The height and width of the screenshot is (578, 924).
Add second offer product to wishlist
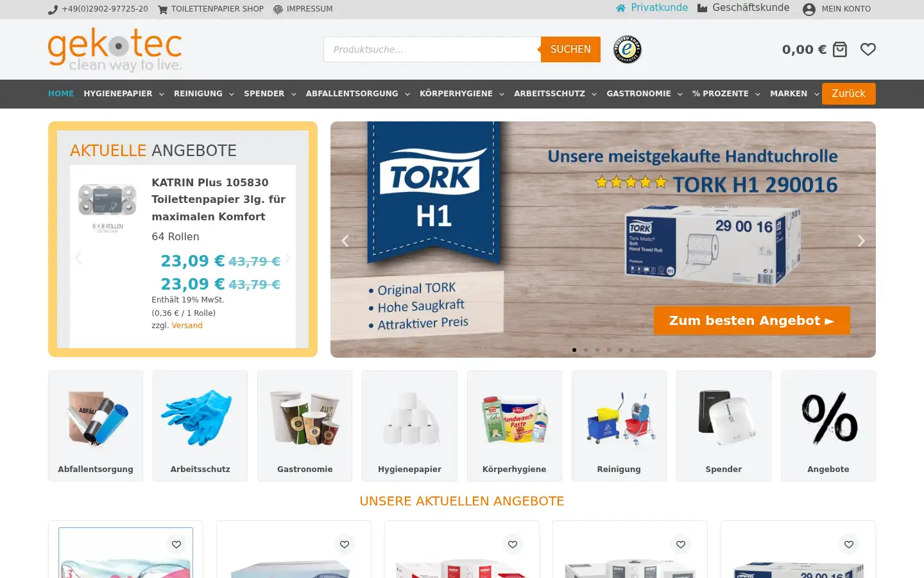(345, 545)
